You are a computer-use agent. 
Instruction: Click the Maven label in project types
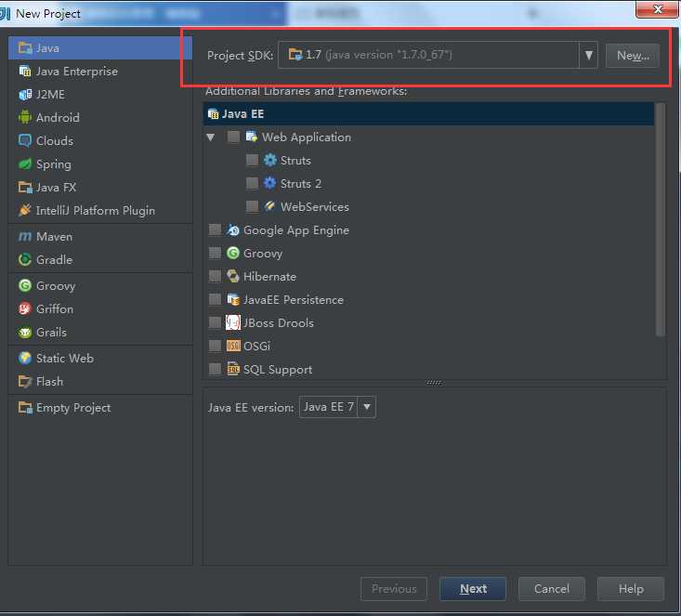[54, 236]
